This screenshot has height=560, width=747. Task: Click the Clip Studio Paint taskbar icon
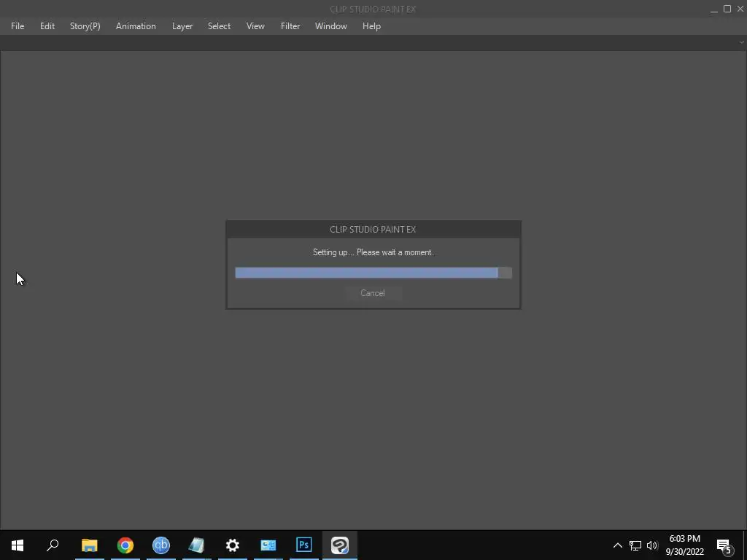click(340, 545)
